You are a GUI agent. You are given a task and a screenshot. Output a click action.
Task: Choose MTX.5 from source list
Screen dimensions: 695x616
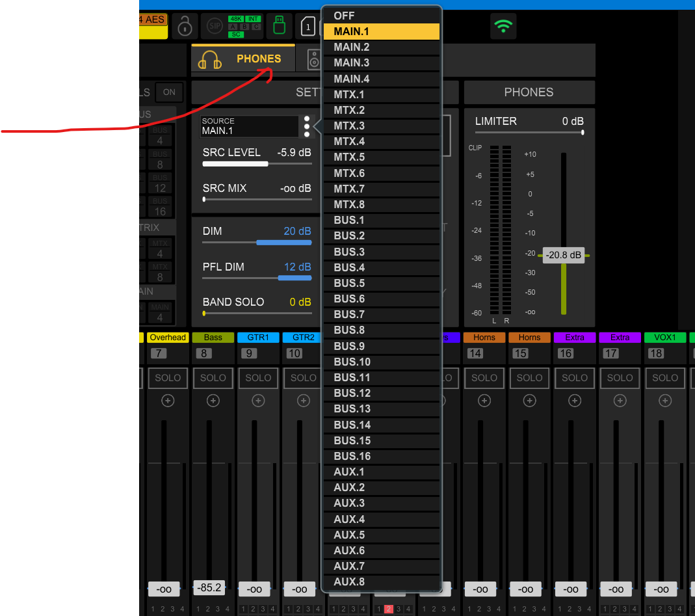(382, 157)
